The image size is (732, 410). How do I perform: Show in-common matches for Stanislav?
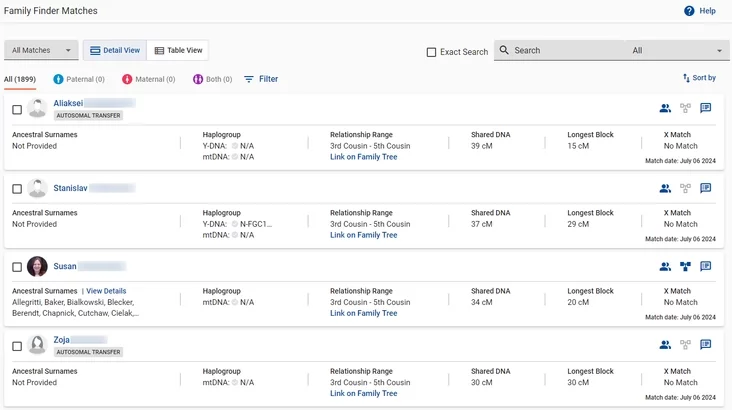pyautogui.click(x=665, y=188)
